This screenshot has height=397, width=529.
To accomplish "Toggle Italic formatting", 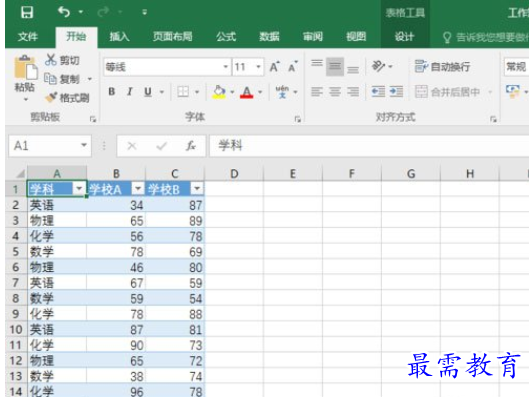I will [130, 92].
